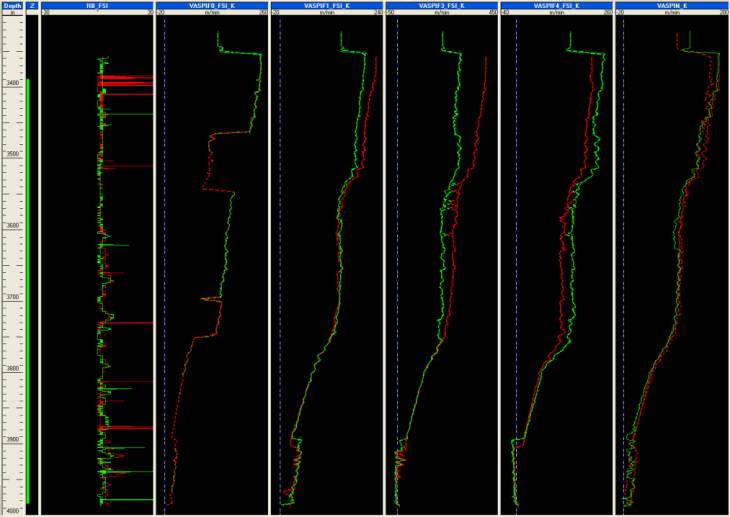Select the VASPIF1_FSI_K track header
730x517 pixels.
pyautogui.click(x=327, y=5)
